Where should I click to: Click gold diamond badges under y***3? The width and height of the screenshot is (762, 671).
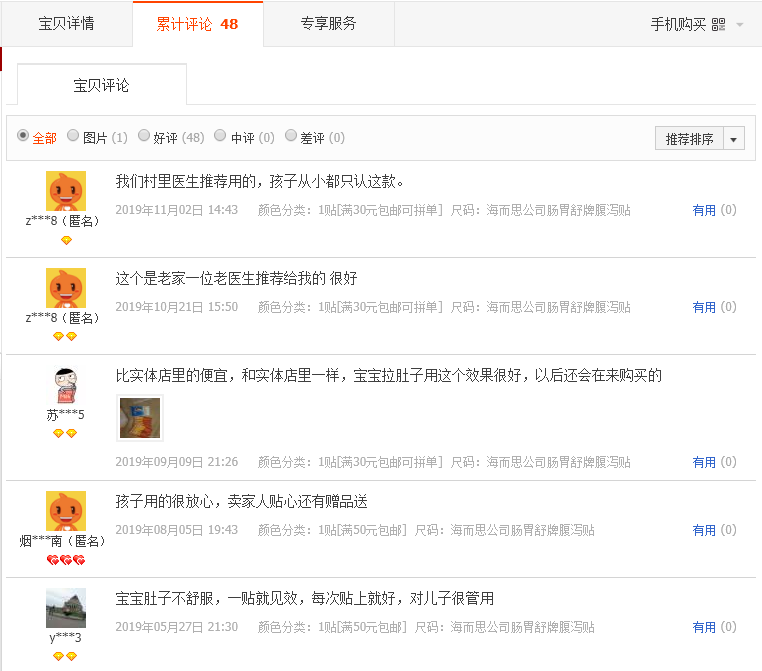tap(66, 656)
